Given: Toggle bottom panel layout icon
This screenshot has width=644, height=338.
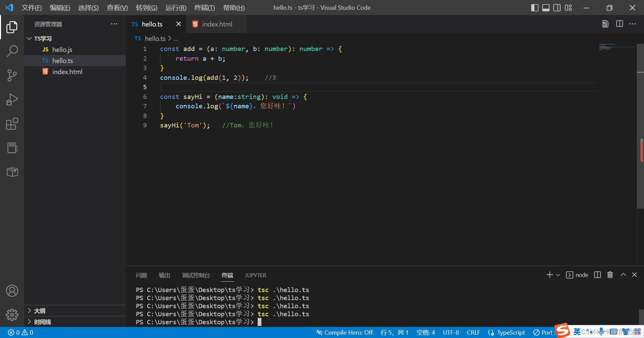Looking at the screenshot, I should pos(546,8).
